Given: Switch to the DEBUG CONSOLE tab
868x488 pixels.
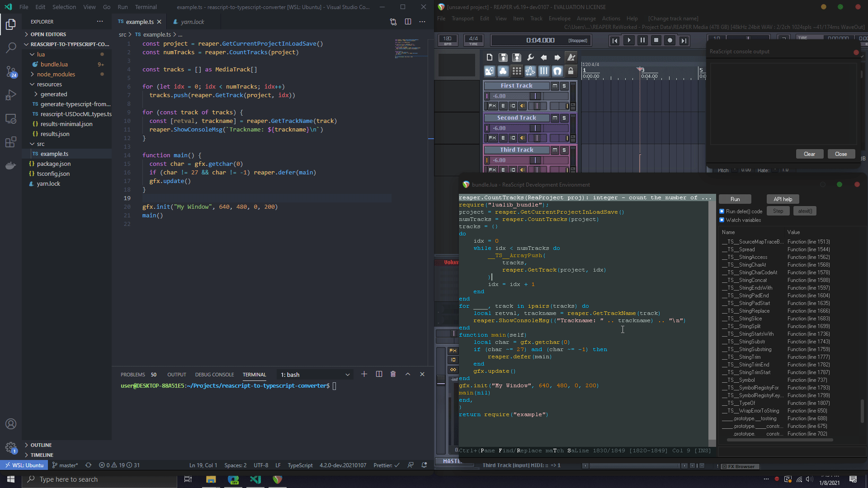Looking at the screenshot, I should [x=214, y=375].
